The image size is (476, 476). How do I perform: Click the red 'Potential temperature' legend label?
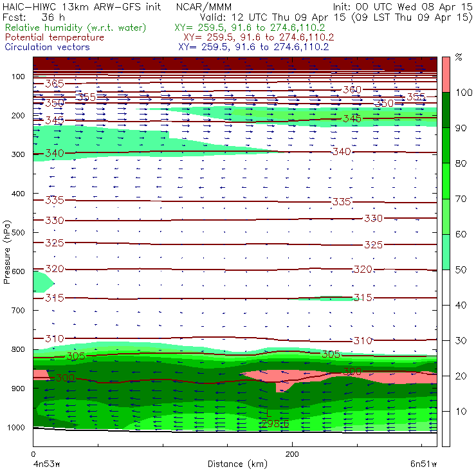(x=54, y=37)
